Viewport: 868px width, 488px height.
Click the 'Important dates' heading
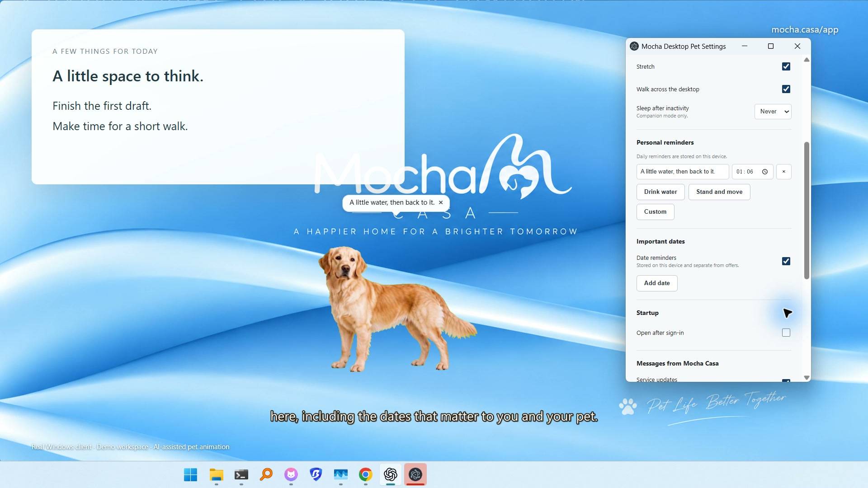[x=660, y=241]
